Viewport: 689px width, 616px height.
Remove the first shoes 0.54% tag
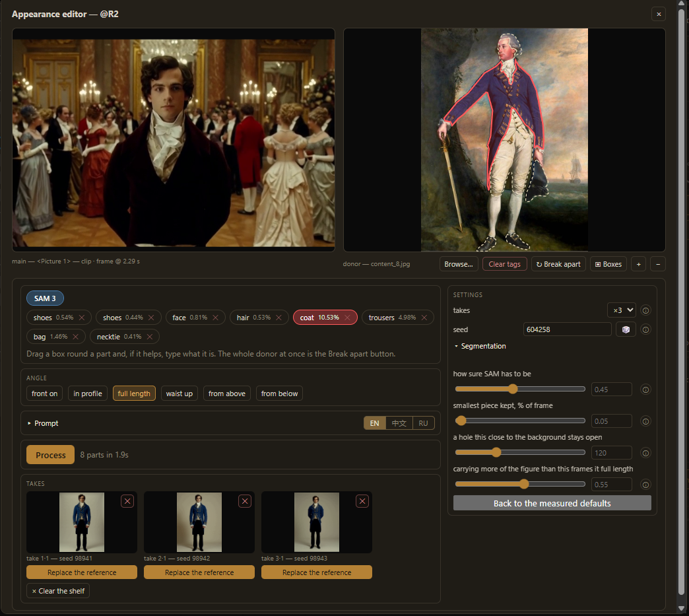coord(82,318)
